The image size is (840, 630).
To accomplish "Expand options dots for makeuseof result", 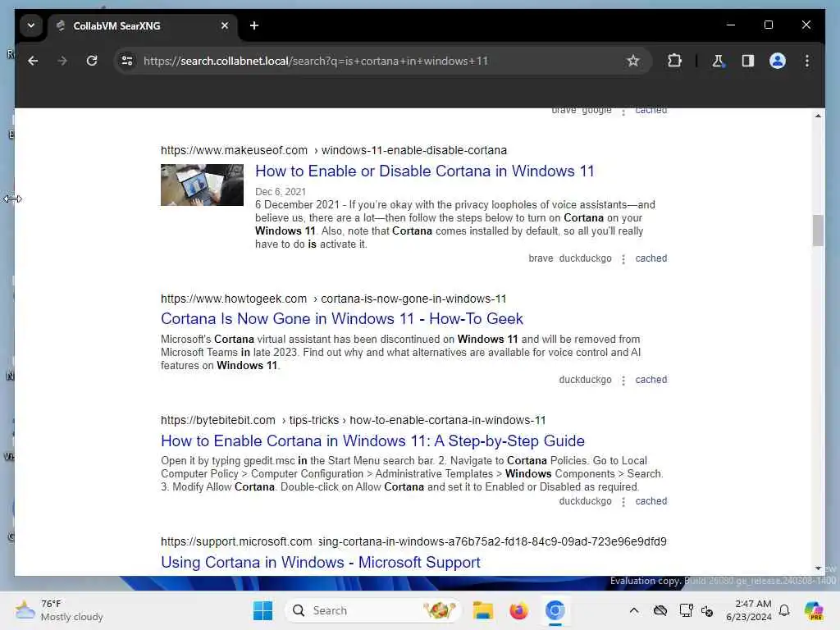I will click(623, 259).
